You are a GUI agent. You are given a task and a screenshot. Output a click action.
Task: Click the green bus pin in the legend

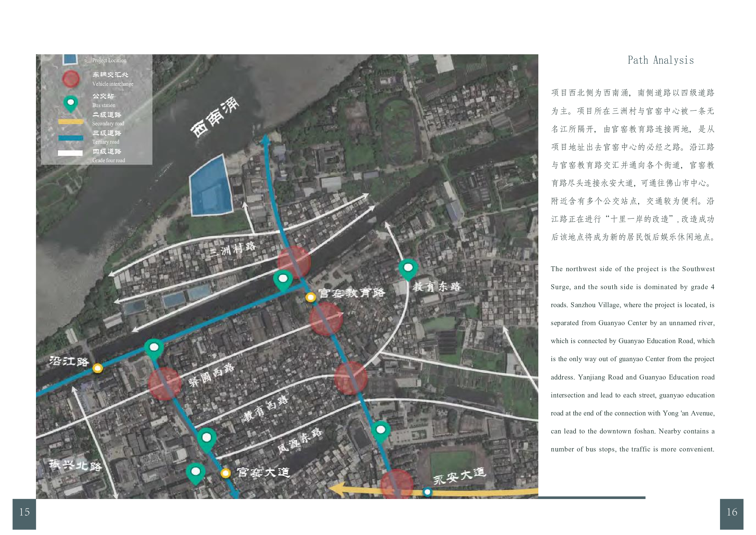pos(70,103)
